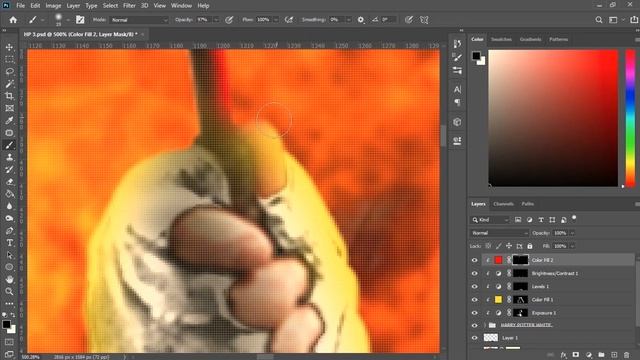The height and width of the screenshot is (360, 640).
Task: Open the Smoothing value dropdown
Action: (x=348, y=20)
